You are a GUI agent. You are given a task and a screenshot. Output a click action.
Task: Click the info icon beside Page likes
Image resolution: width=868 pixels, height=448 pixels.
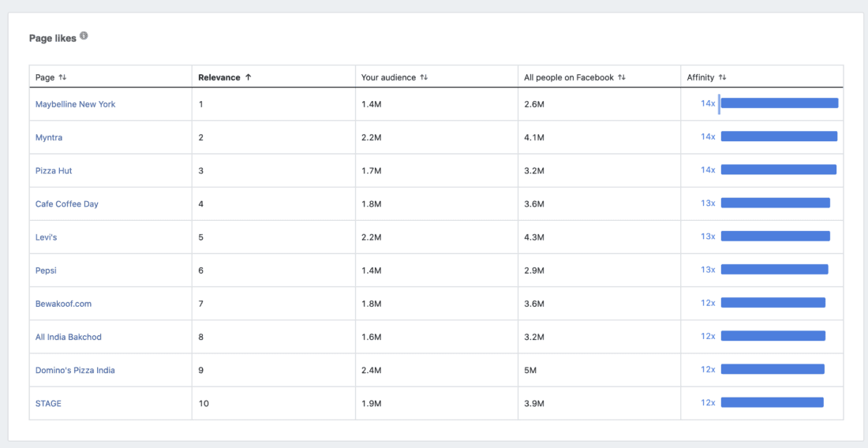[84, 36]
